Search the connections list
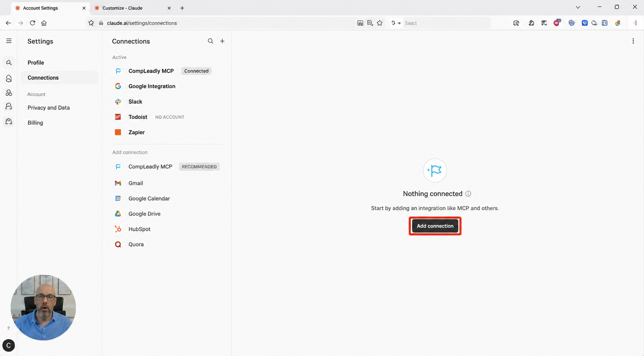 pyautogui.click(x=210, y=41)
